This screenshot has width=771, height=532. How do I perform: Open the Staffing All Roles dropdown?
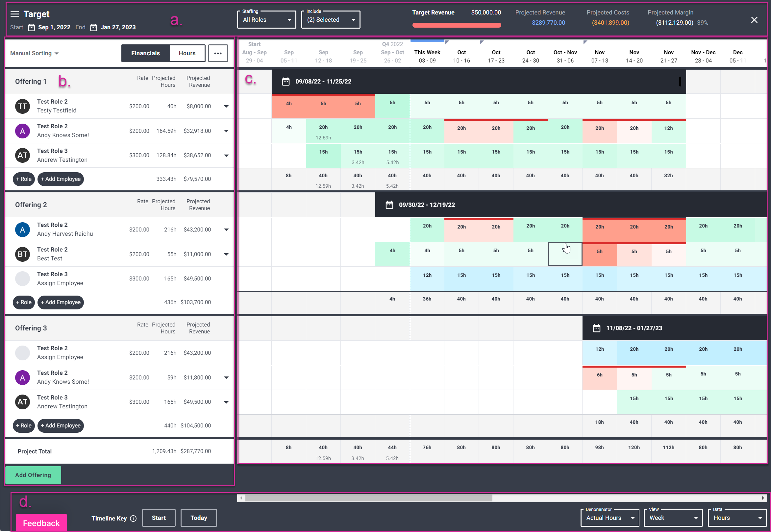click(x=266, y=19)
